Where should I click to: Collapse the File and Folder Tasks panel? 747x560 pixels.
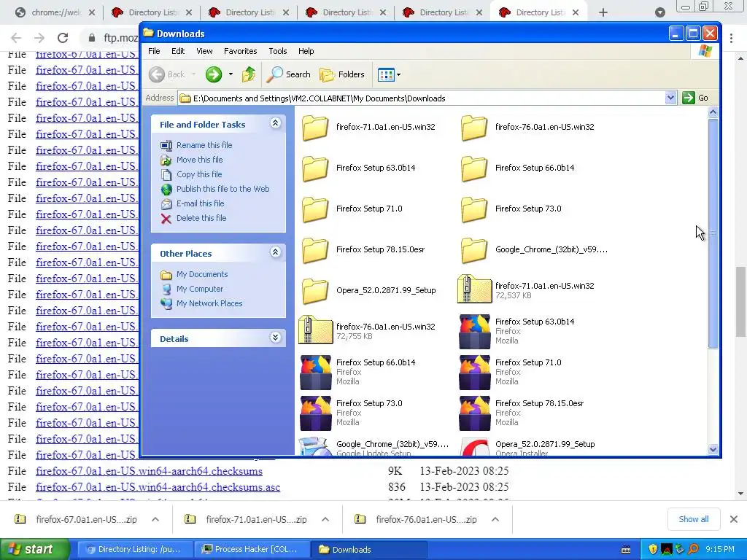[x=275, y=123]
